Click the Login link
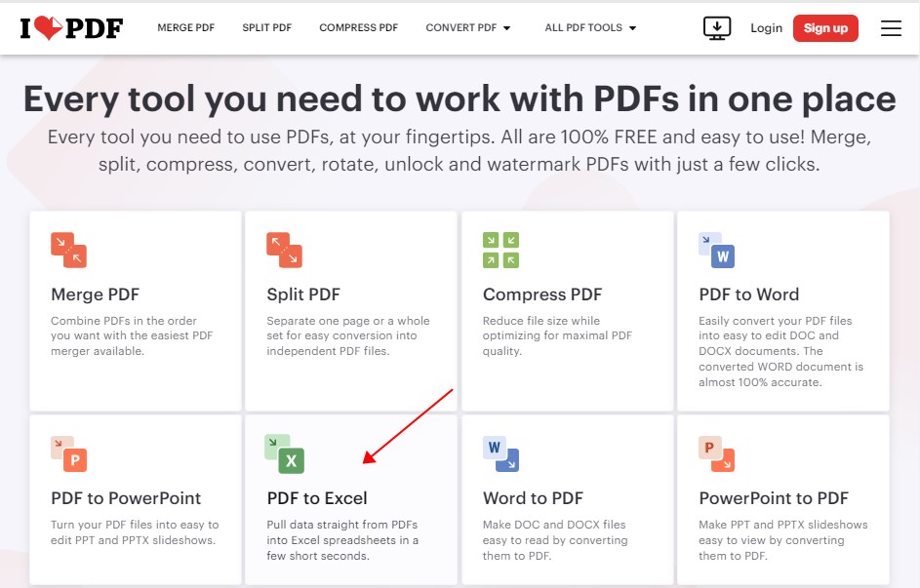The height and width of the screenshot is (588, 920). point(766,28)
